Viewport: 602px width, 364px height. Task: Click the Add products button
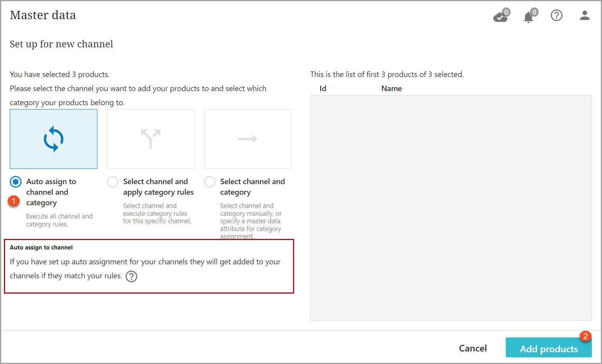click(548, 348)
